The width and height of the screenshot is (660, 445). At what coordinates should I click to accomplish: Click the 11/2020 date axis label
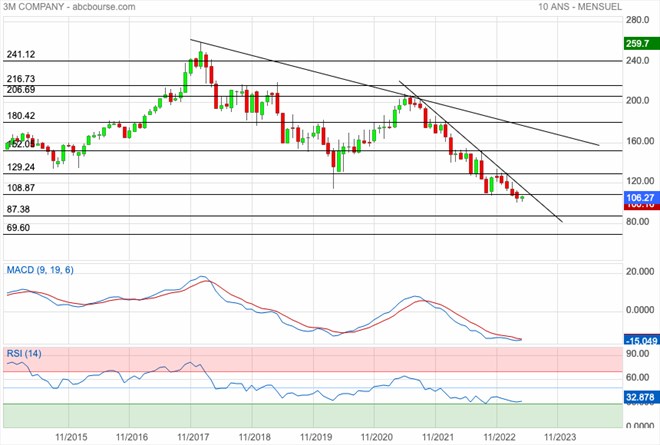click(x=377, y=437)
